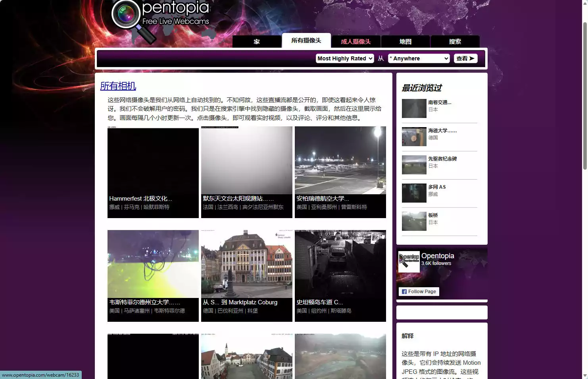This screenshot has width=588, height=379.
Task: Open recently viewed 先驱者纪念碑 thumbnail
Action: tap(414, 165)
